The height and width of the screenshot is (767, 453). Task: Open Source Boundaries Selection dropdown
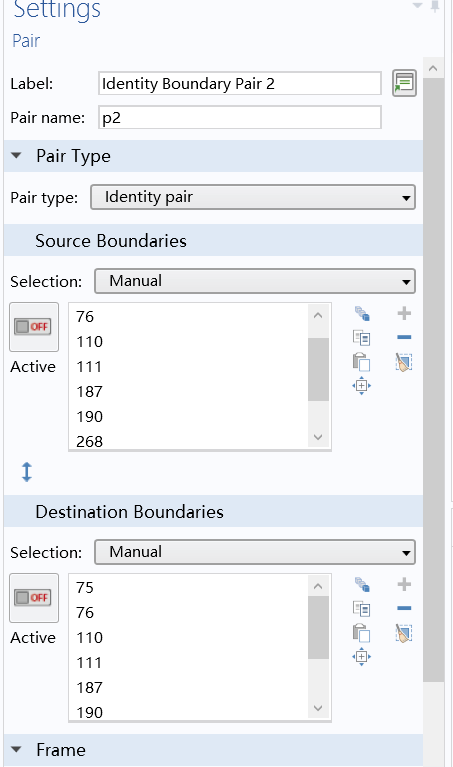[x=255, y=281]
